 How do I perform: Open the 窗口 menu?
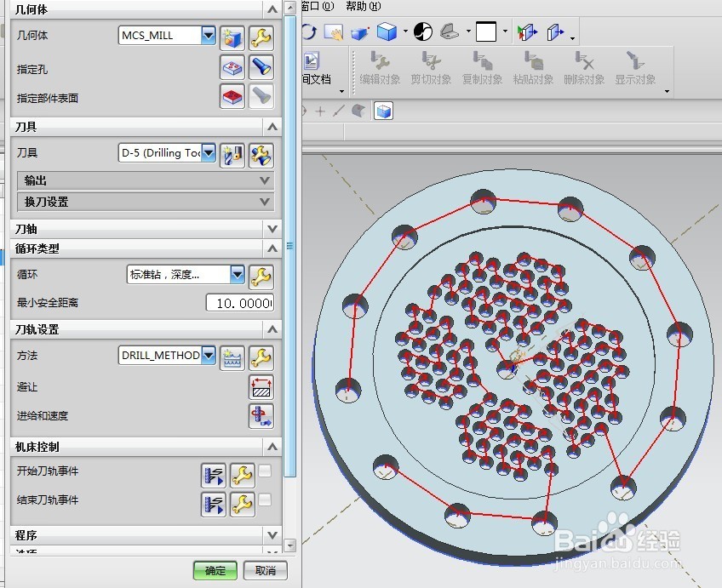click(318, 6)
